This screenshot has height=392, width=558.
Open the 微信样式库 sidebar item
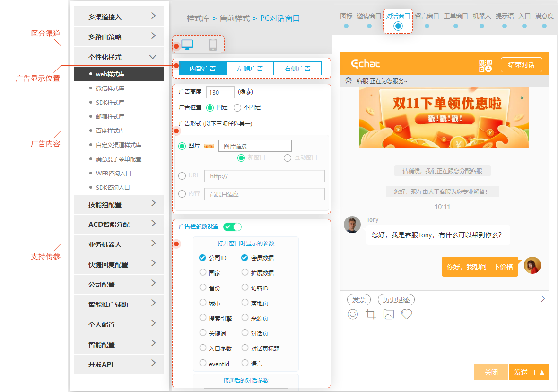110,88
